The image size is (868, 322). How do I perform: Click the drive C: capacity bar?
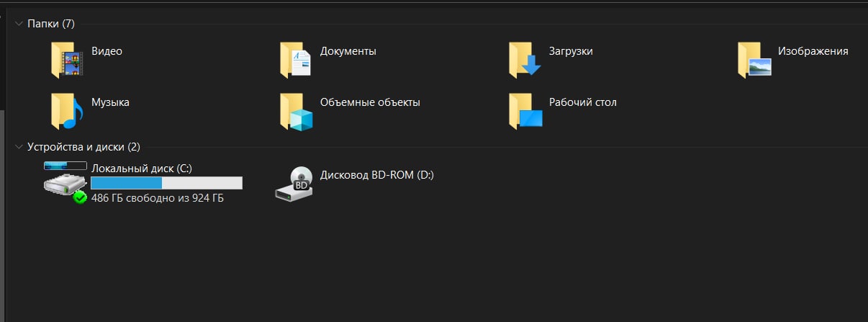166,183
